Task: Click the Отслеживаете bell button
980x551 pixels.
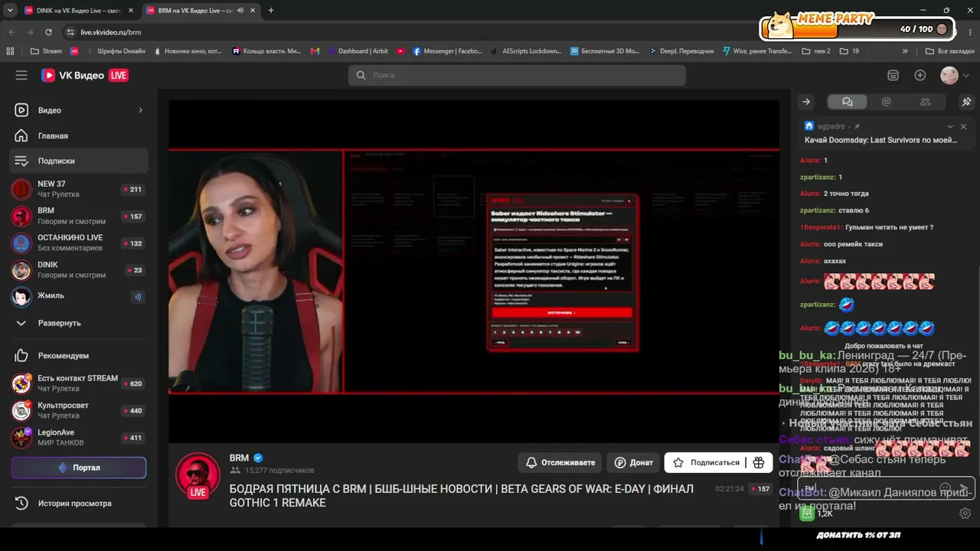Action: 560,462
